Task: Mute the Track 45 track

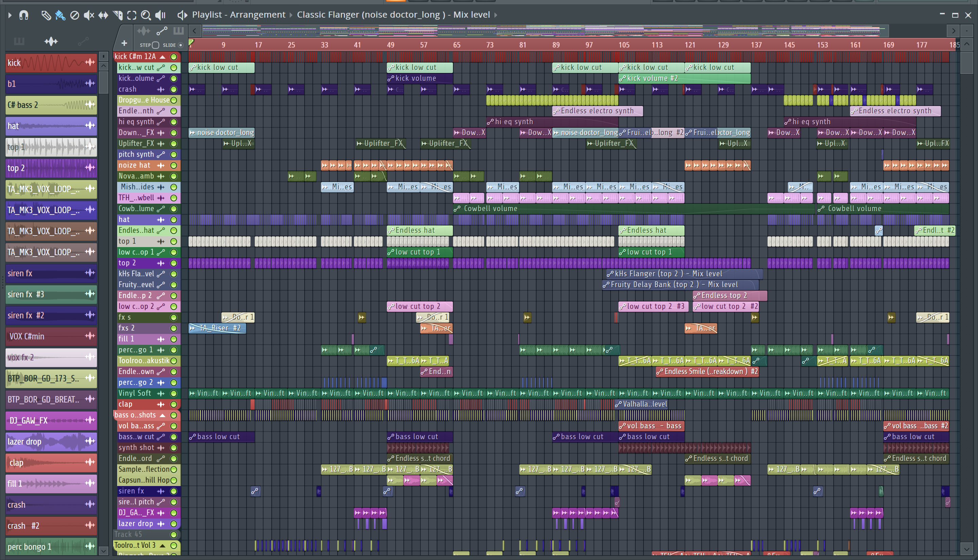Action: 174,535
